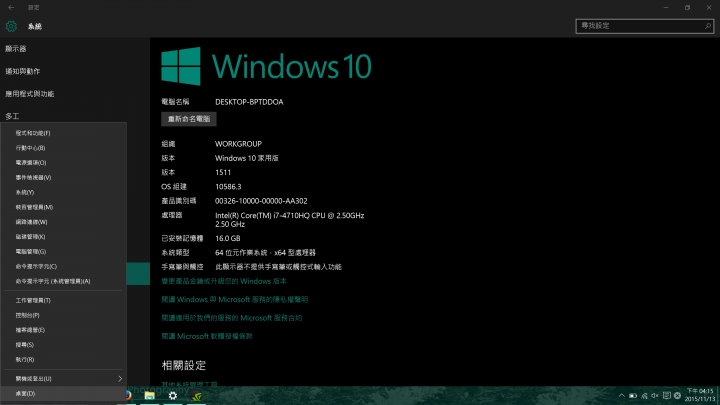The image size is (720, 405).
Task: Open 工作管理員(T) from the menu
Action: point(63,300)
